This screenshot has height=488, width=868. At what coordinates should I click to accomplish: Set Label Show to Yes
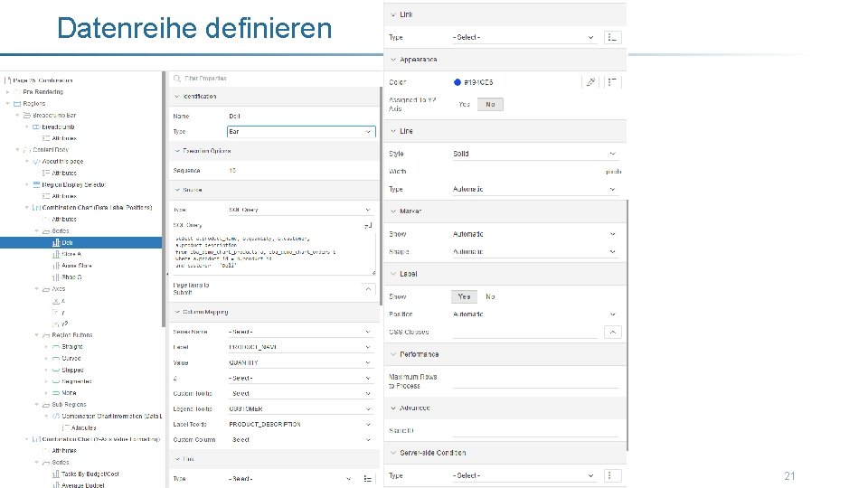[464, 296]
